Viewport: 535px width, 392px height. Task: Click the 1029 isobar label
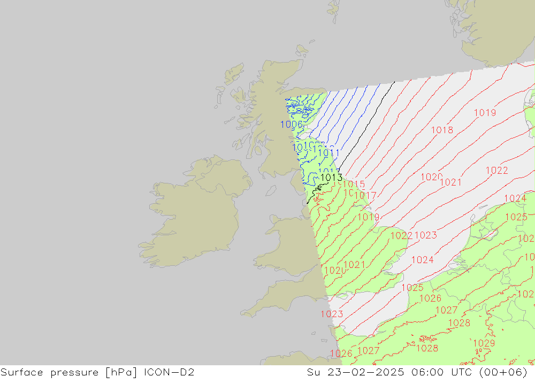tap(484, 343)
